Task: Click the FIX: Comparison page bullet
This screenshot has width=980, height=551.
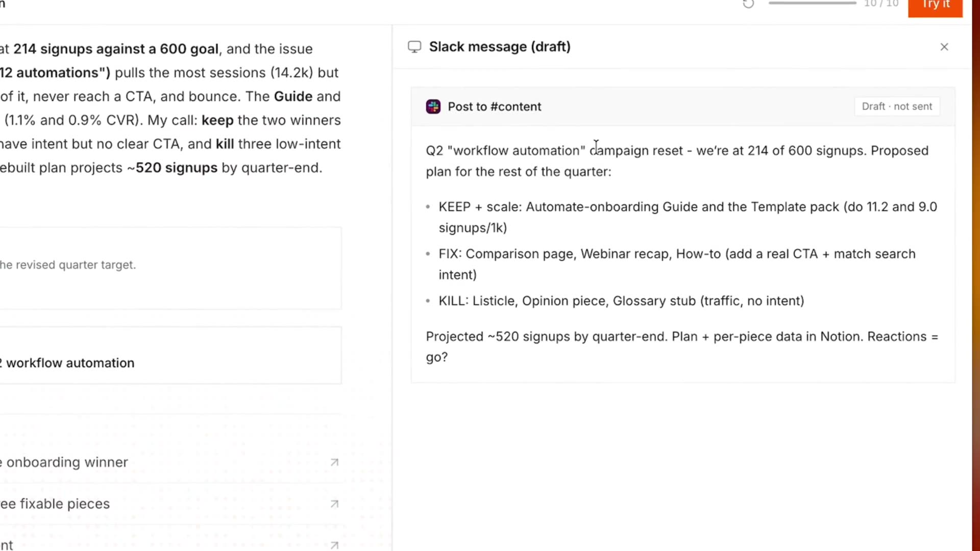Action: pyautogui.click(x=677, y=264)
